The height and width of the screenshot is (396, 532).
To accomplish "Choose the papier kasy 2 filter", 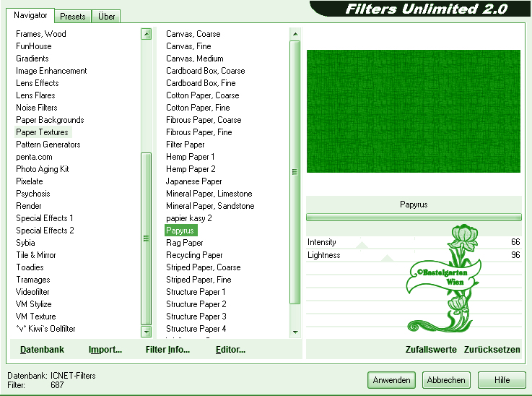I will (189, 218).
